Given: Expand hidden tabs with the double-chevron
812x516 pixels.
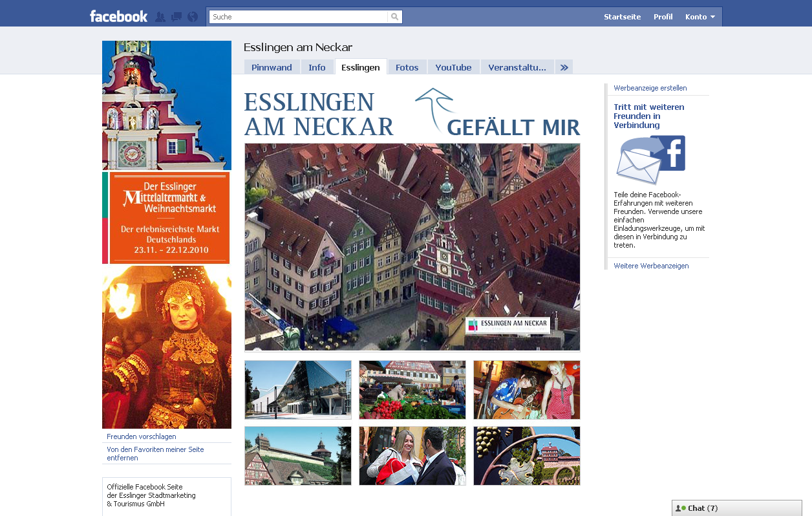Looking at the screenshot, I should click(x=563, y=67).
